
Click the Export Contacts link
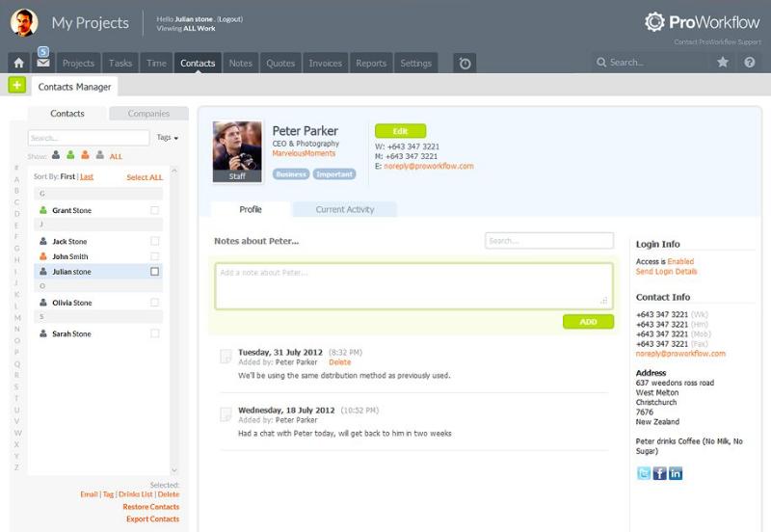pos(152,519)
